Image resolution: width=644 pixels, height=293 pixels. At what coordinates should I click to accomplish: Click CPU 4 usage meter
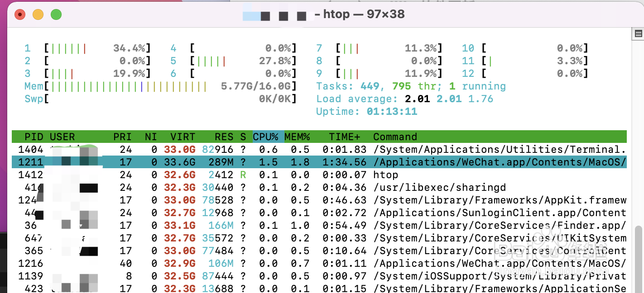coord(234,48)
